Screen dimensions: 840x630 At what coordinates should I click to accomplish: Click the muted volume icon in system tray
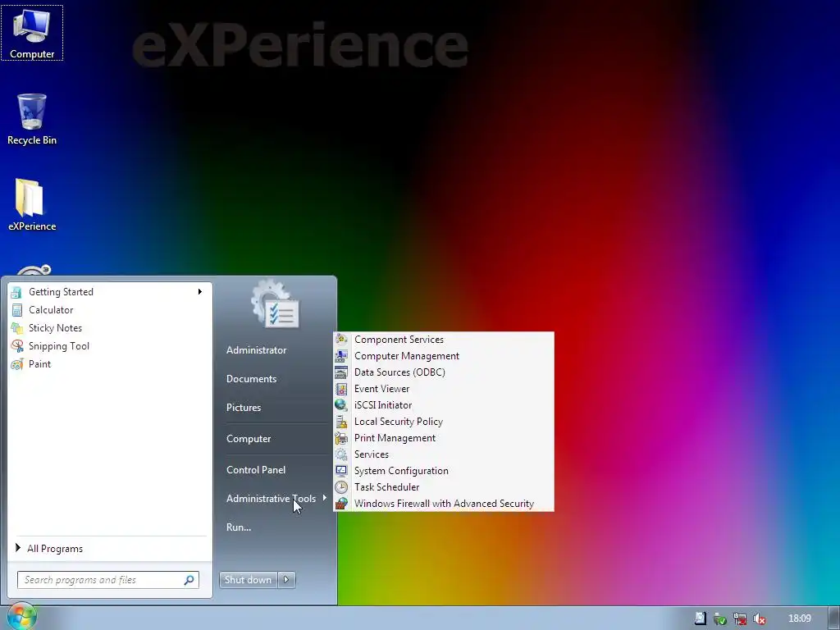pyautogui.click(x=759, y=619)
